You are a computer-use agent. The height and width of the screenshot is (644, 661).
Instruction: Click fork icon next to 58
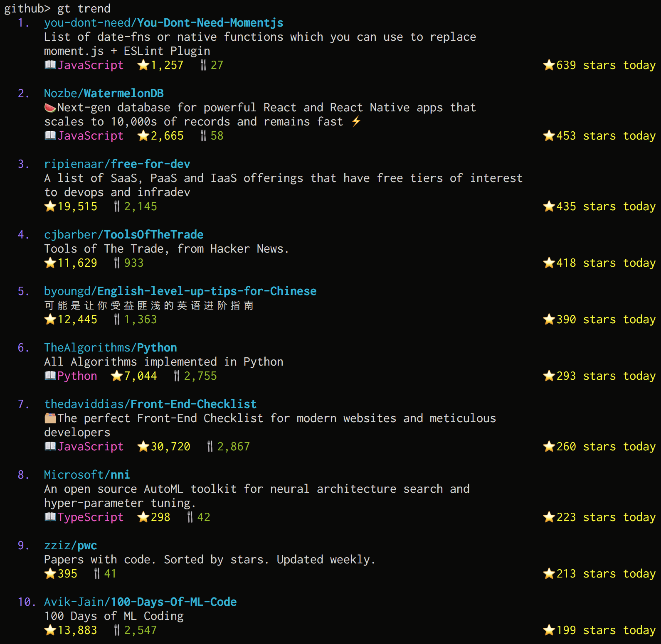[203, 135]
